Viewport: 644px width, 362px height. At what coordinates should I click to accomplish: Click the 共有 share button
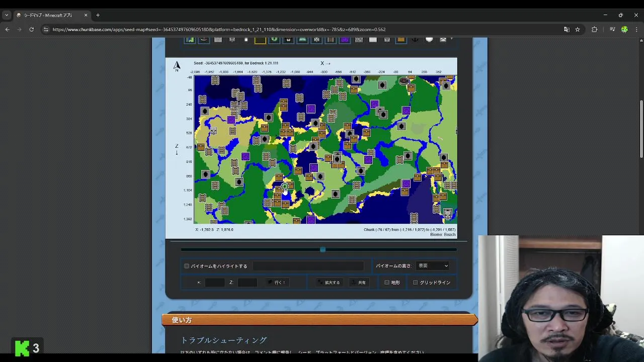[359, 283]
